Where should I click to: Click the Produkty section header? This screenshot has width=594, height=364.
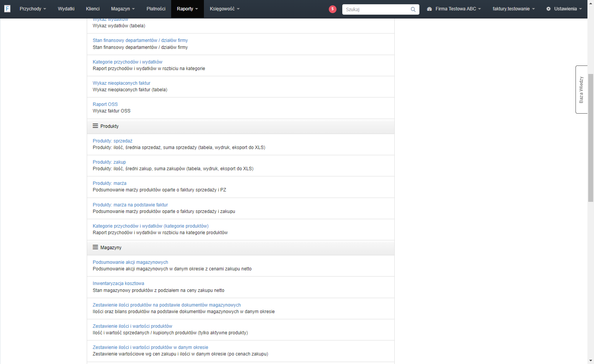click(241, 126)
